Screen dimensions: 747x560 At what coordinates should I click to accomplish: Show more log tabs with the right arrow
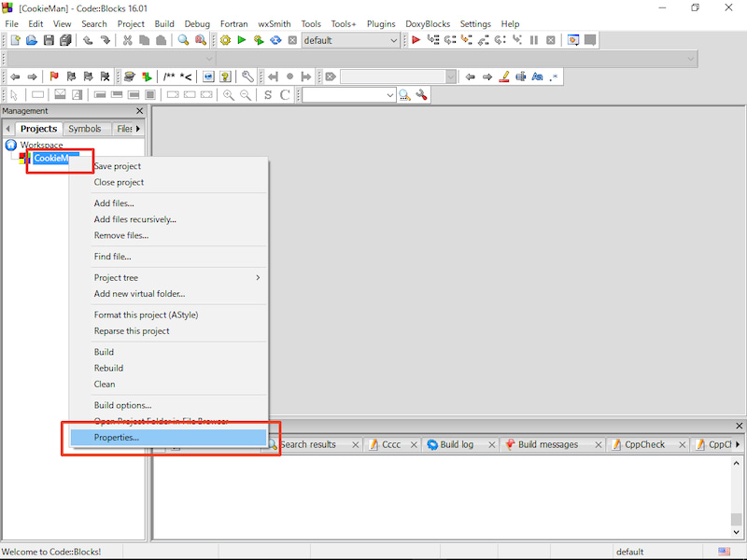(x=738, y=444)
